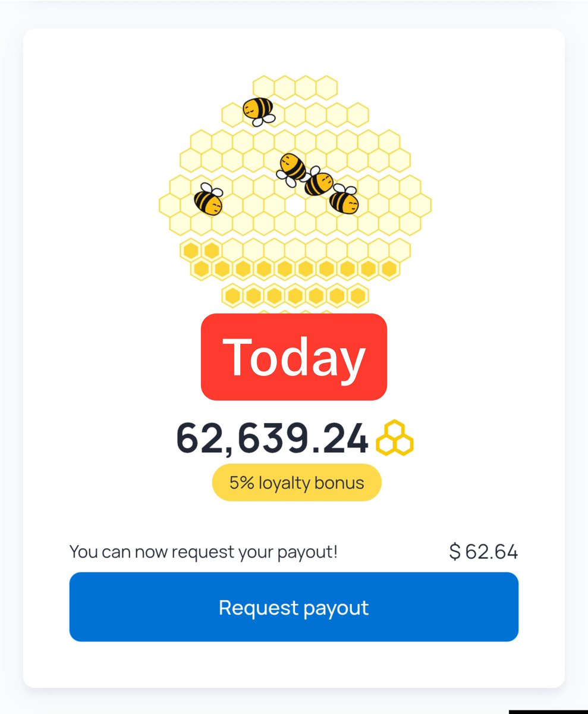Open the 5% loyalty bonus pill
Viewport: 588px width, 714px height.
297,483
